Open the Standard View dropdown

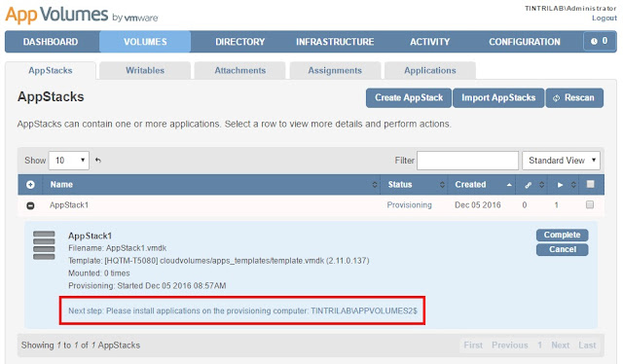click(561, 161)
